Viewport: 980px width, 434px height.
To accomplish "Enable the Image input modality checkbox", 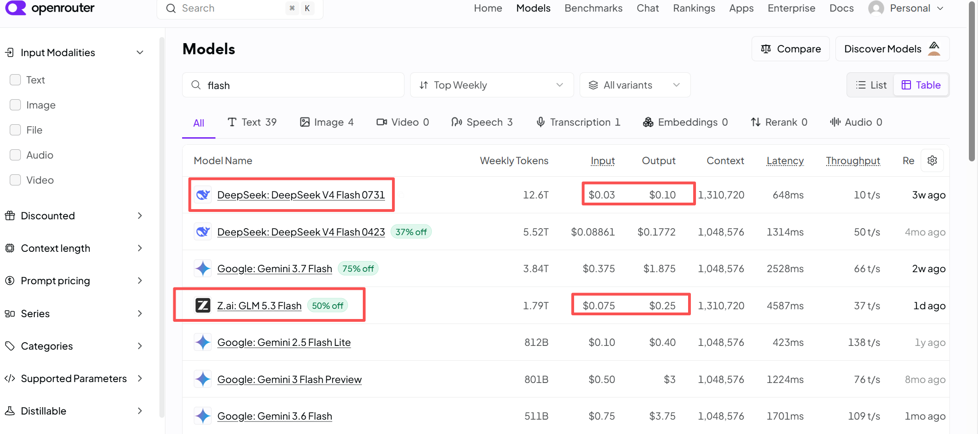I will click(x=15, y=105).
